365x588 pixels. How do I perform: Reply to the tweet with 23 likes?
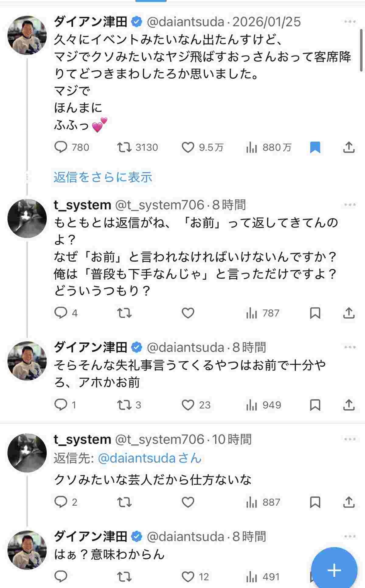coord(61,405)
